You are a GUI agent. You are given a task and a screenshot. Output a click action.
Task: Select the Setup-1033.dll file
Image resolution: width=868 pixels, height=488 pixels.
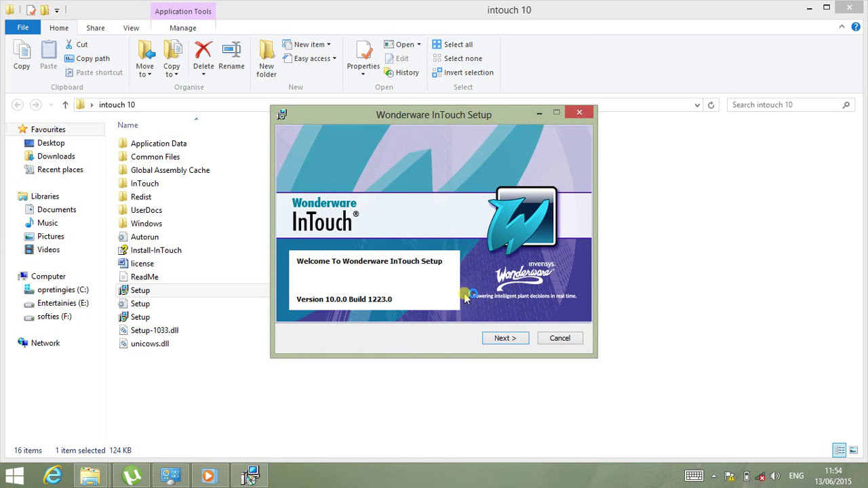coord(154,330)
